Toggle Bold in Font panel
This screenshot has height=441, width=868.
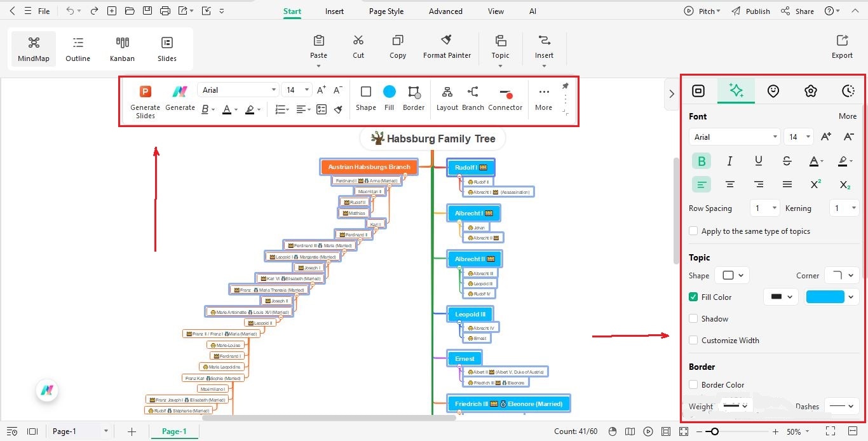click(702, 161)
